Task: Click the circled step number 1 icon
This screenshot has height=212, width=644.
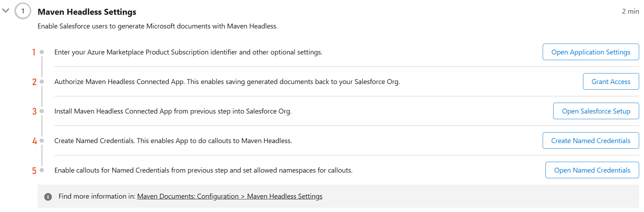Action: point(23,11)
